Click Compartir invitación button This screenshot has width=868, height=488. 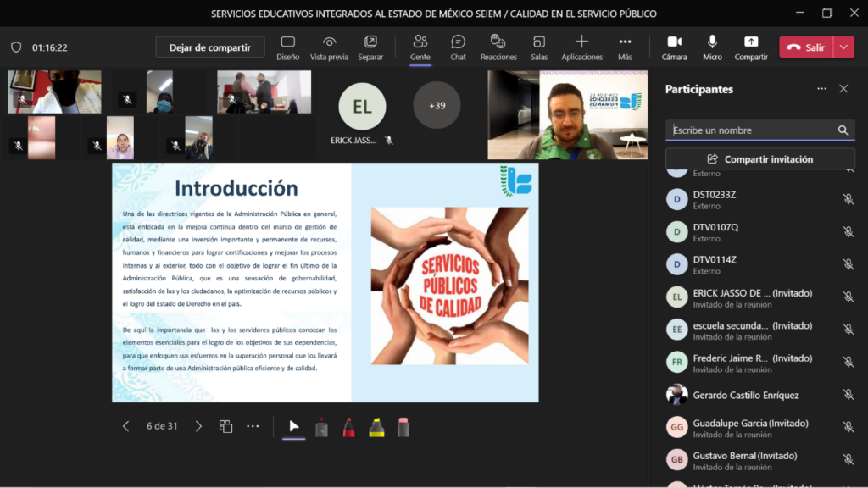click(x=759, y=159)
